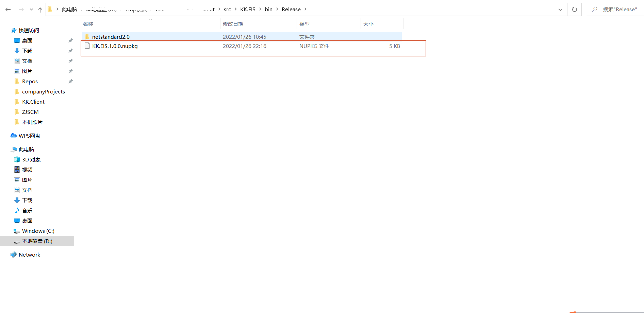The image size is (644, 313).
Task: Click the nupkg file icon
Action: point(87,46)
